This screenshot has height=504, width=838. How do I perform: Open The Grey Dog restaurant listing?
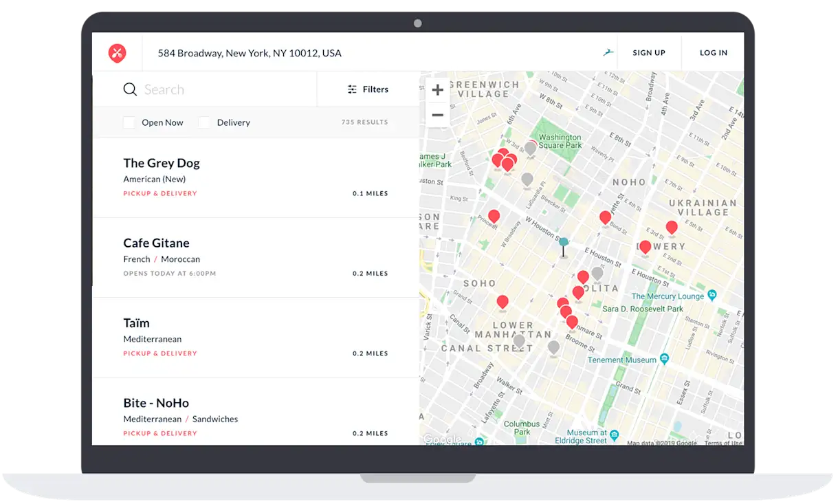point(162,163)
